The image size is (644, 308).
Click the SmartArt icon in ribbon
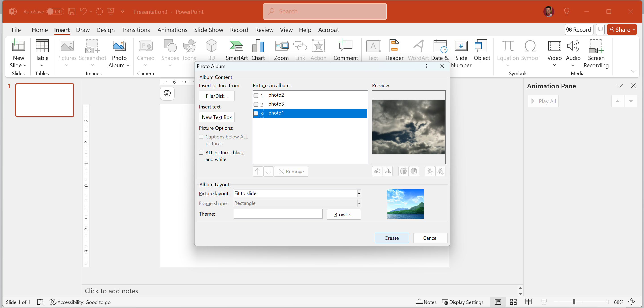click(236, 50)
